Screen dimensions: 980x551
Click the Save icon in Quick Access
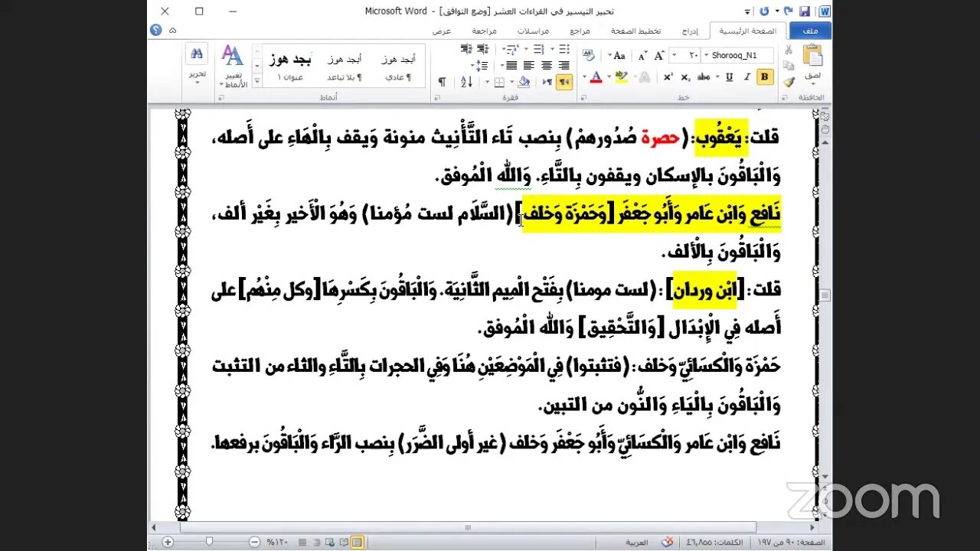pos(805,11)
